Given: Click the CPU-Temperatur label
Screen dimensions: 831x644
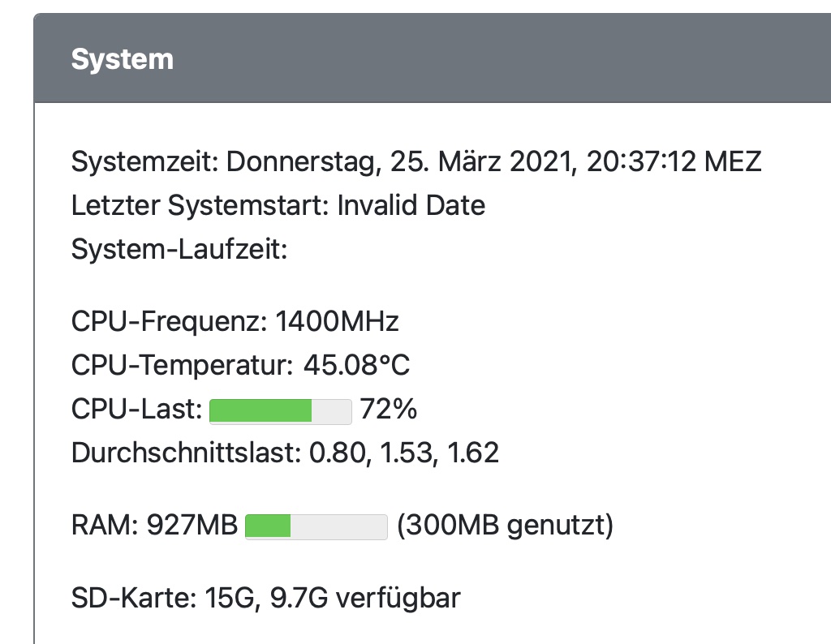Looking at the screenshot, I should tap(182, 366).
